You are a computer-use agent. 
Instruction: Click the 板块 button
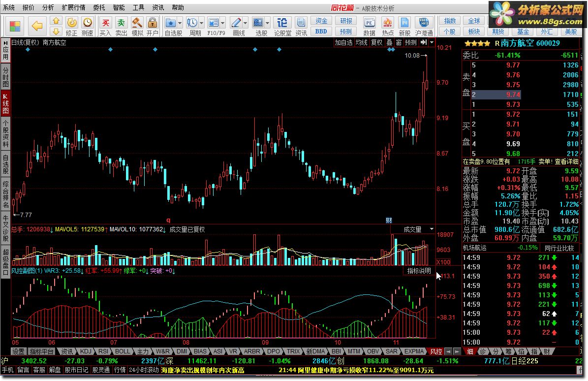(x=474, y=32)
